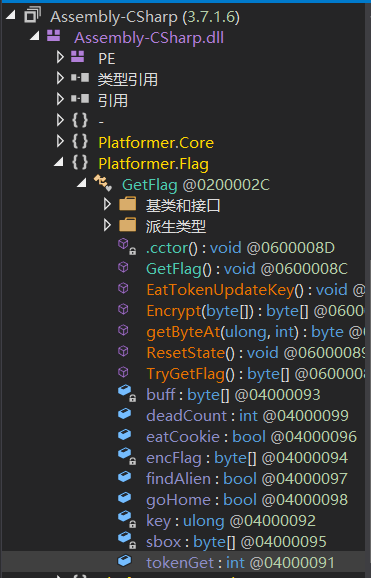Select the 引用 references node

[x=113, y=101]
